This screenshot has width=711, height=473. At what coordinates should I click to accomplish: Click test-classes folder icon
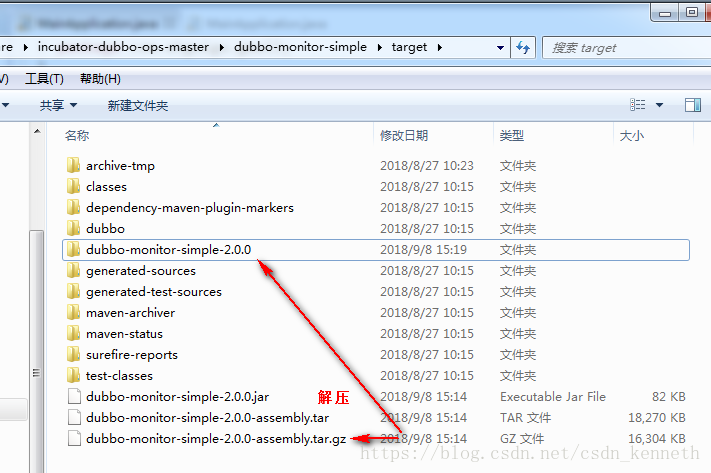[x=73, y=375]
